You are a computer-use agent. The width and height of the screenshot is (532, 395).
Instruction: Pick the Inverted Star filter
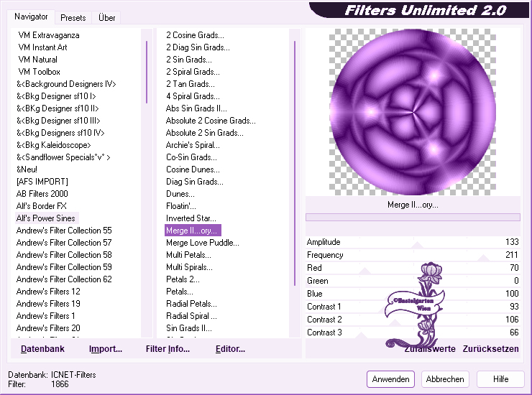(x=191, y=218)
